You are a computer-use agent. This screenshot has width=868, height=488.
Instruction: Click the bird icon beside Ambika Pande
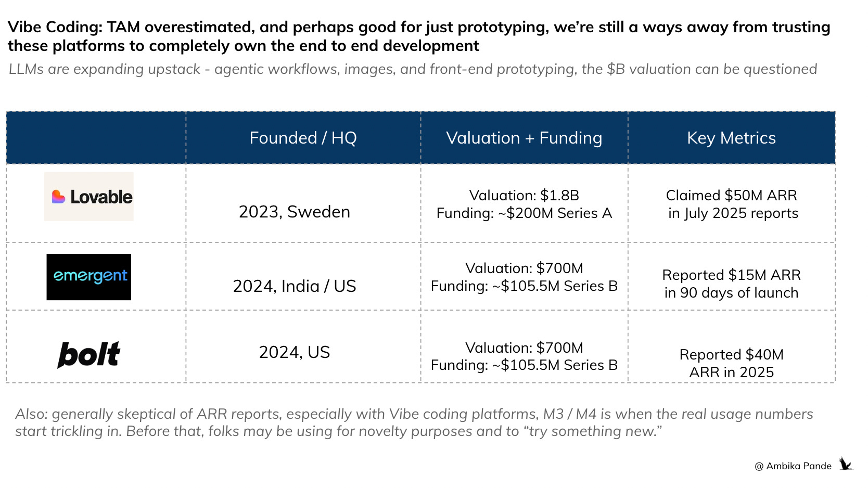pyautogui.click(x=846, y=464)
